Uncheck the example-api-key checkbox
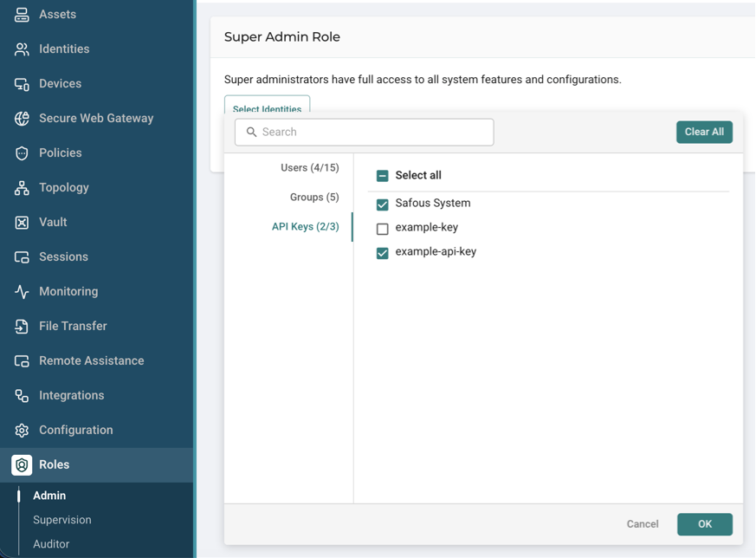This screenshot has width=756, height=558. click(383, 253)
